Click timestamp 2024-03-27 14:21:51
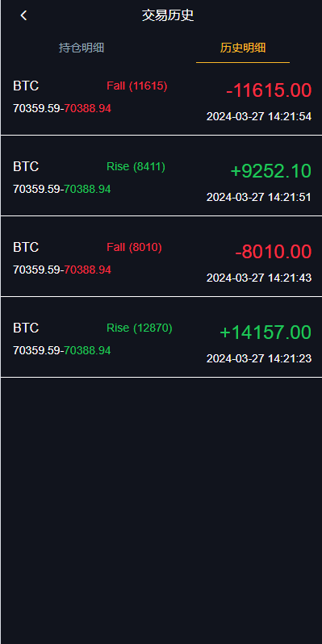The height and width of the screenshot is (644, 322). point(259,197)
